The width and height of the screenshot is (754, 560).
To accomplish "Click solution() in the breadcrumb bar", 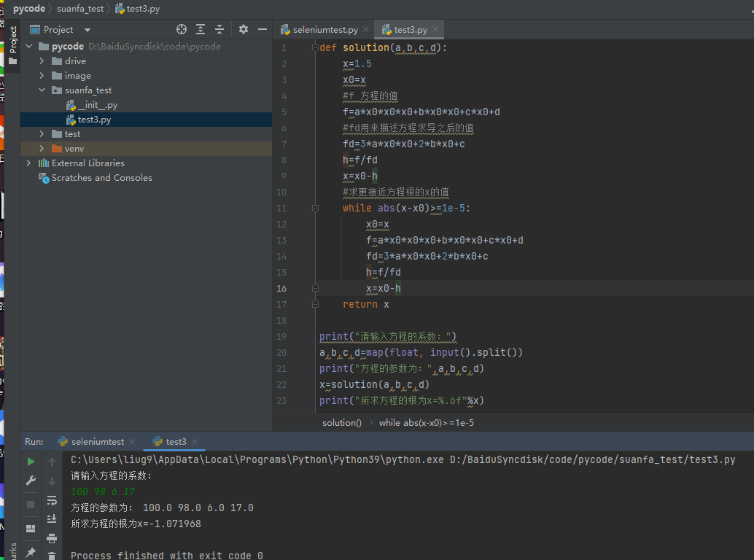I will (341, 423).
